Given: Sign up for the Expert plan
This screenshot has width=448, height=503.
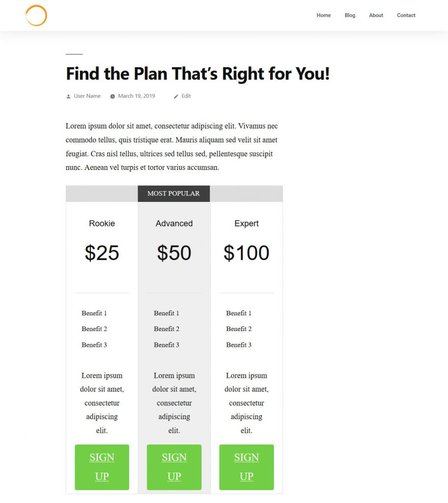Looking at the screenshot, I should (x=246, y=467).
